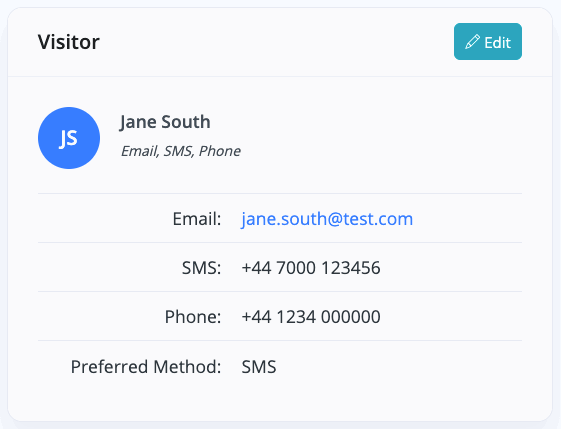Click the pencil icon in Edit button

(x=472, y=42)
